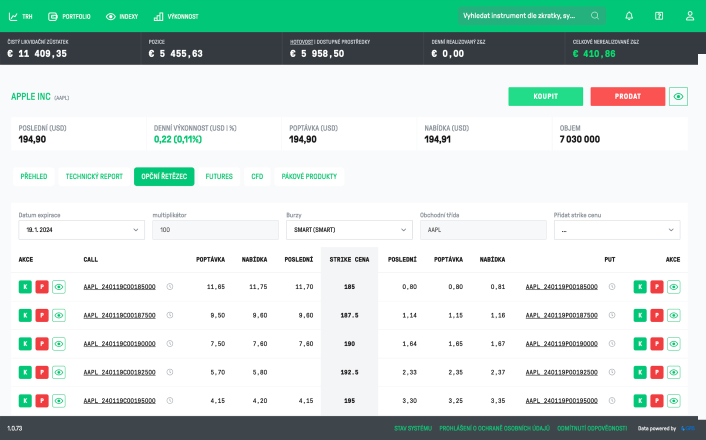Watch put at strike 190
The height and width of the screenshot is (440, 706).
pyautogui.click(x=674, y=344)
